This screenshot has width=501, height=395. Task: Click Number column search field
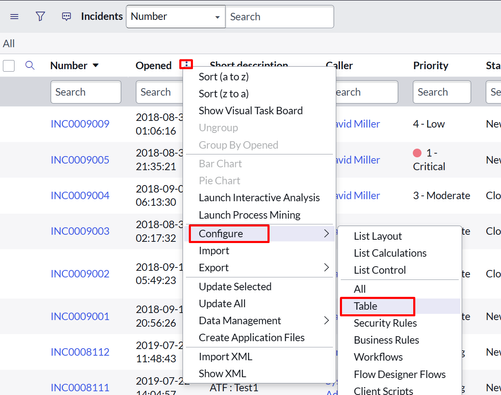pyautogui.click(x=86, y=92)
